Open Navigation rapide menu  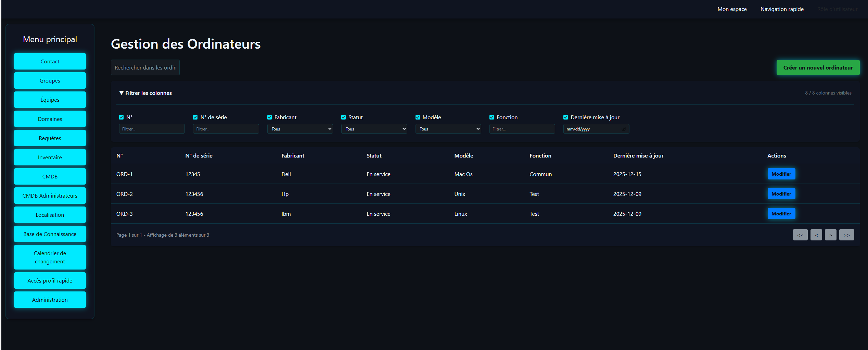tap(782, 9)
